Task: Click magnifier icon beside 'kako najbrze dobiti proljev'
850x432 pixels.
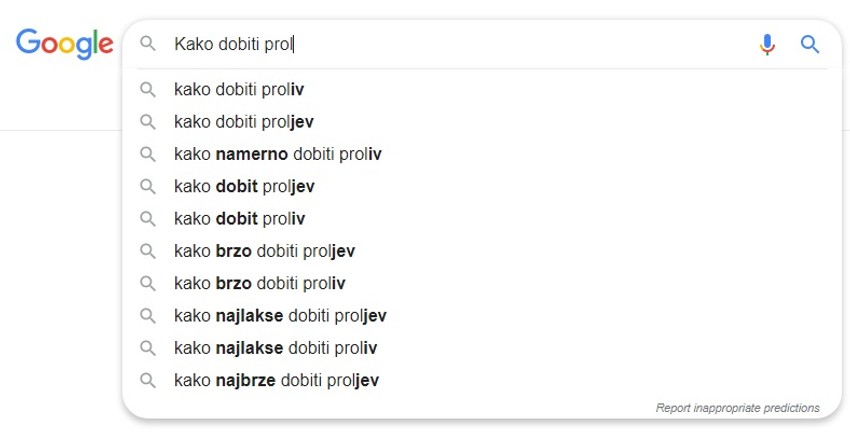Action: [148, 380]
